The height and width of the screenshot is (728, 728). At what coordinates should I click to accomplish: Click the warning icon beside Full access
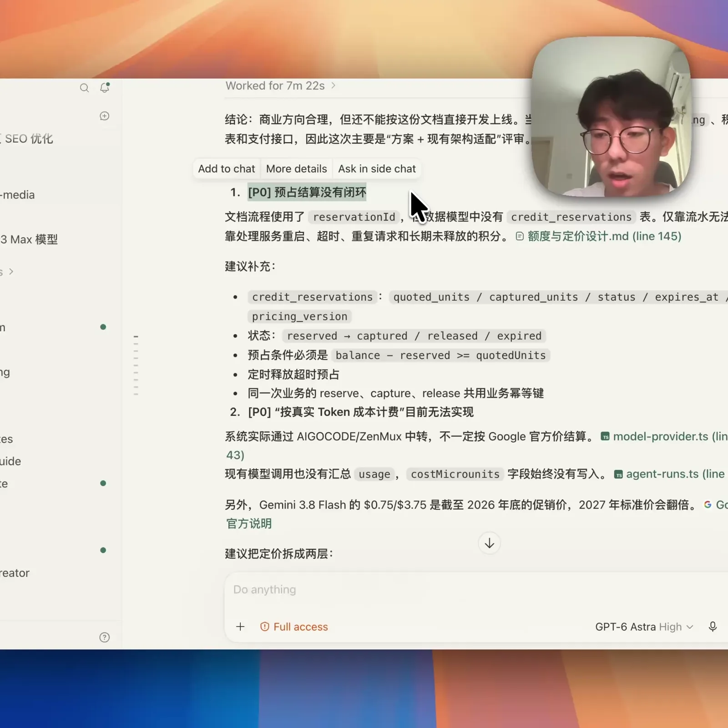tap(264, 627)
